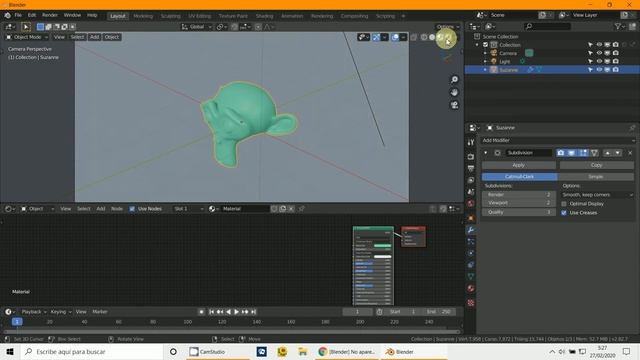Screen dimensions: 640x360
Task: Open the Add Modifier dropdown
Action: (x=558, y=140)
